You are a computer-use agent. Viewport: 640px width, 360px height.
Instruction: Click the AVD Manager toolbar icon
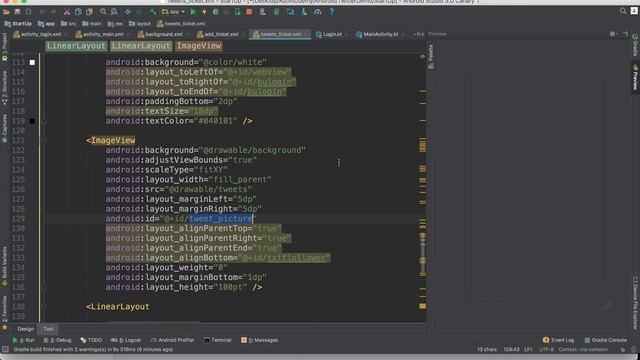(x=263, y=12)
